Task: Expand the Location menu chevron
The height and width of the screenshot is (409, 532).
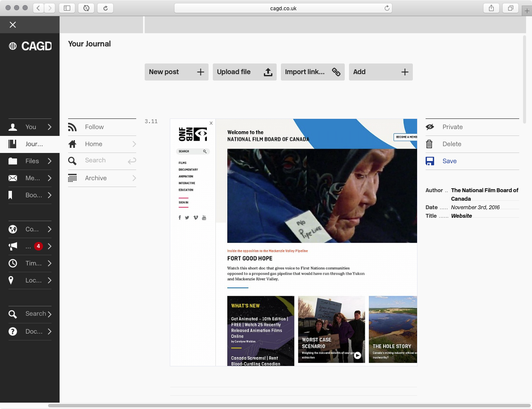Action: click(49, 280)
